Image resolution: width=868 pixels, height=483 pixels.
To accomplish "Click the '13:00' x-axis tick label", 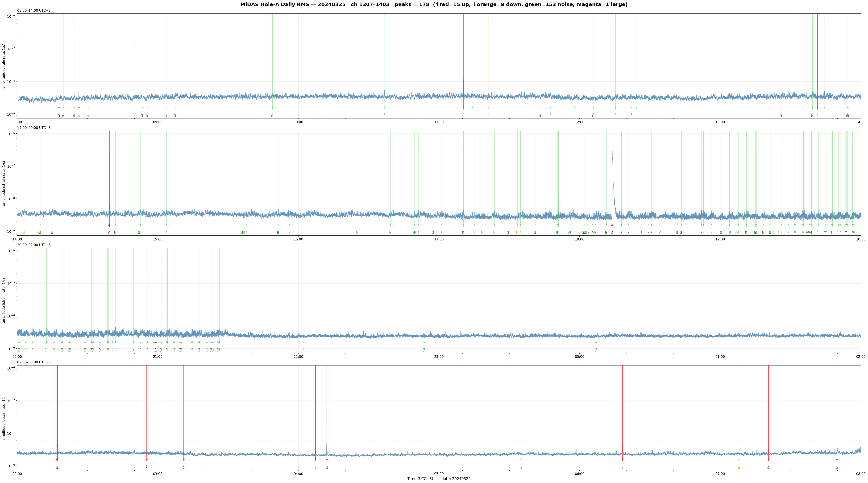I will click(x=720, y=122).
